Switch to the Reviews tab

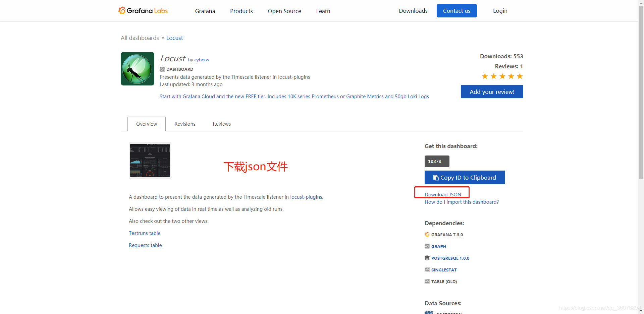click(222, 124)
